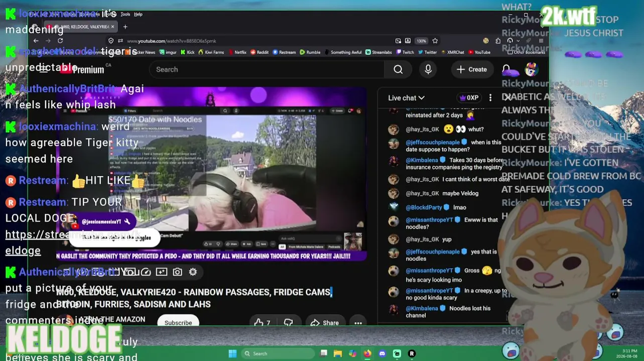Viewport: 644px width, 361px height.
Task: Click the sparkle frame icon under video
Action: pyautogui.click(x=161, y=272)
